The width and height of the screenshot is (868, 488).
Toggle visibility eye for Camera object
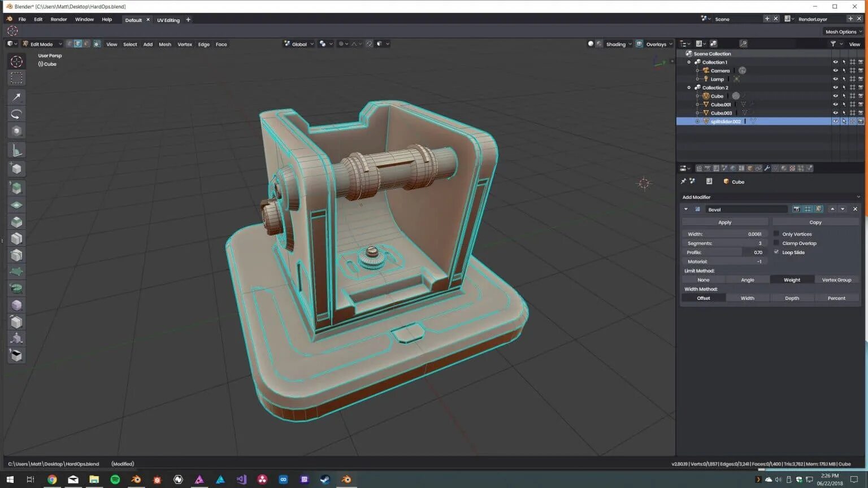click(835, 71)
